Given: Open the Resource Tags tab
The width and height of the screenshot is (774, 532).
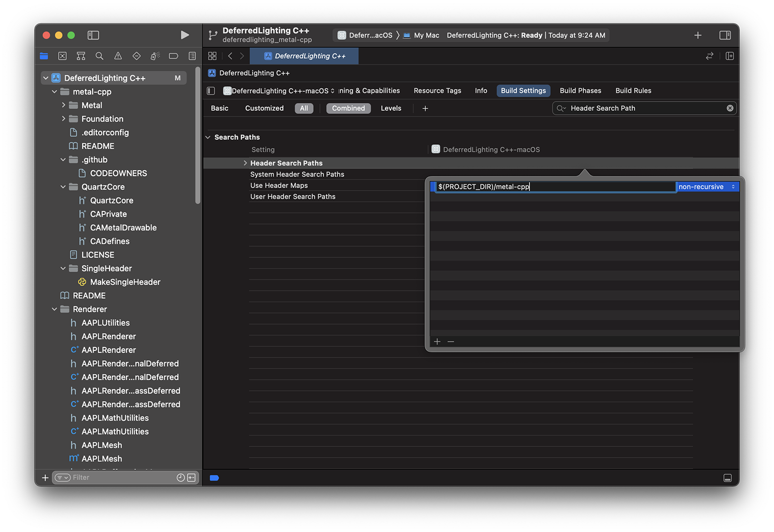Looking at the screenshot, I should pyautogui.click(x=437, y=91).
